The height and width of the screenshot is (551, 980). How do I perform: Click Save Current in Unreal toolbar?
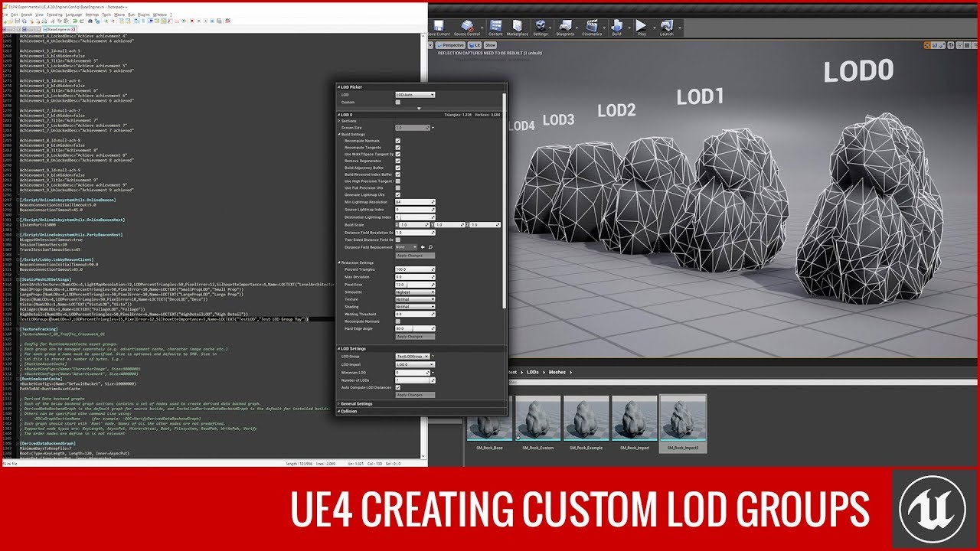tap(439, 28)
